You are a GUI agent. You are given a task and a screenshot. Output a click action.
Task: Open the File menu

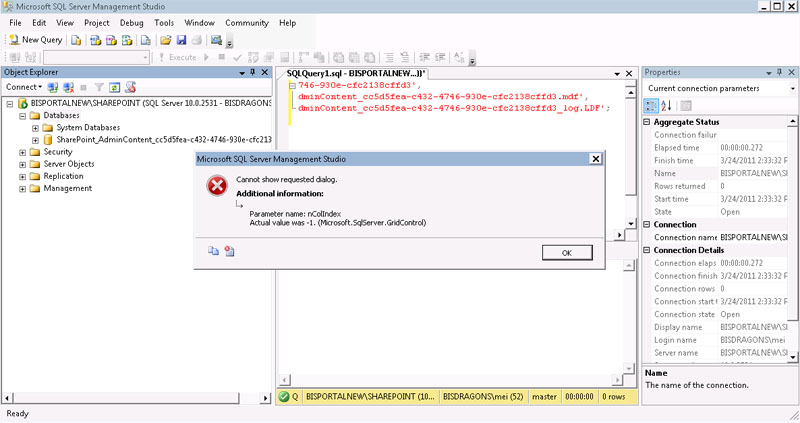[15, 23]
